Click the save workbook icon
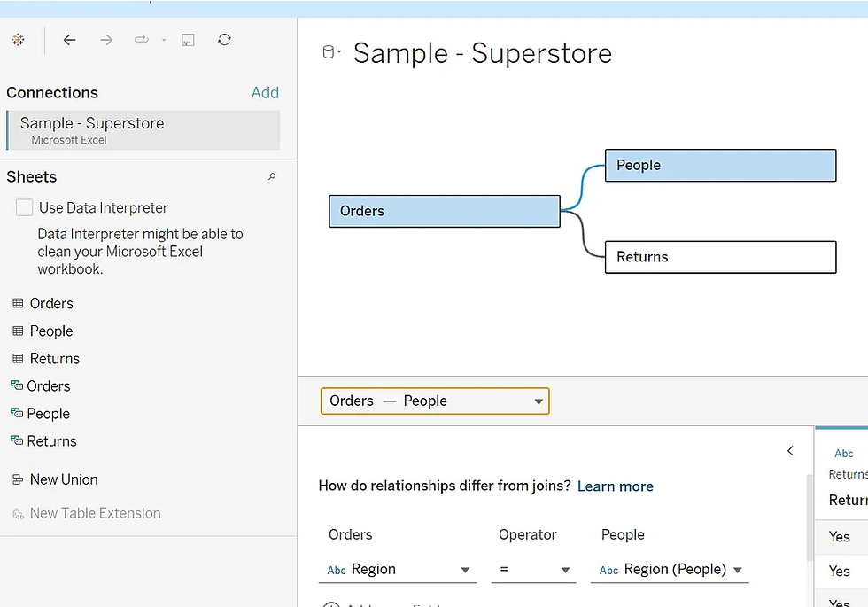868x607 pixels. (x=188, y=40)
